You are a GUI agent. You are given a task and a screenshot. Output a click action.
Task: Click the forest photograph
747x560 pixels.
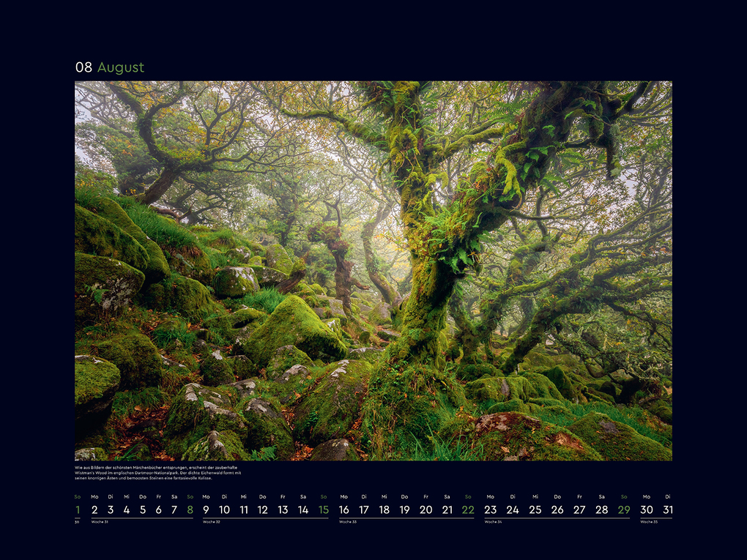(373, 271)
